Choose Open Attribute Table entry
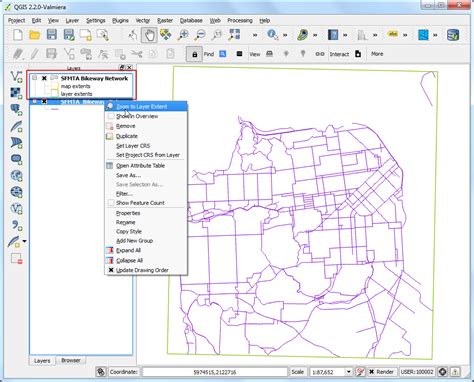 point(140,166)
